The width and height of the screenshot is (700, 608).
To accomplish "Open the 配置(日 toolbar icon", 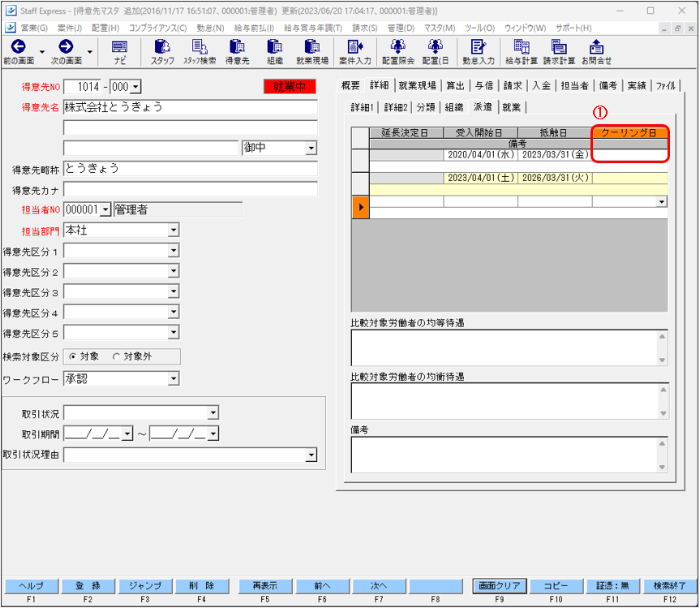I will click(436, 46).
